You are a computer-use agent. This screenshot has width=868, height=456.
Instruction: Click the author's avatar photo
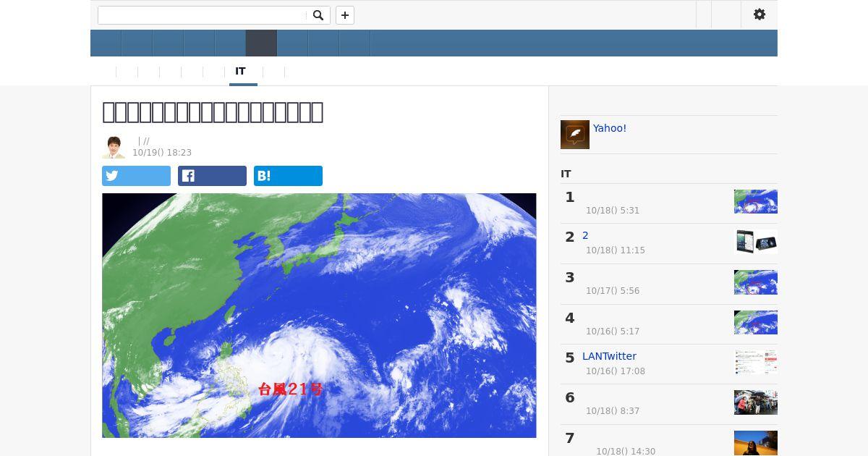(x=114, y=147)
